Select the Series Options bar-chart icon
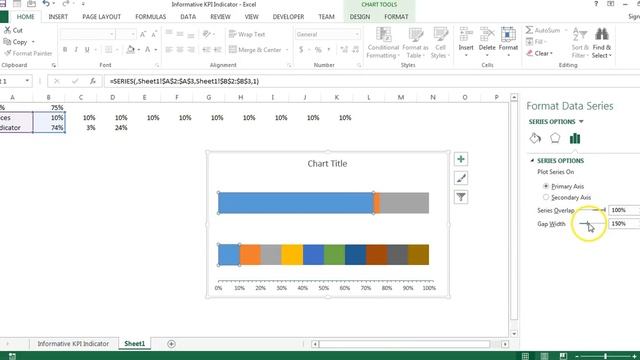Viewport: 640px width, 360px height. tap(575, 139)
